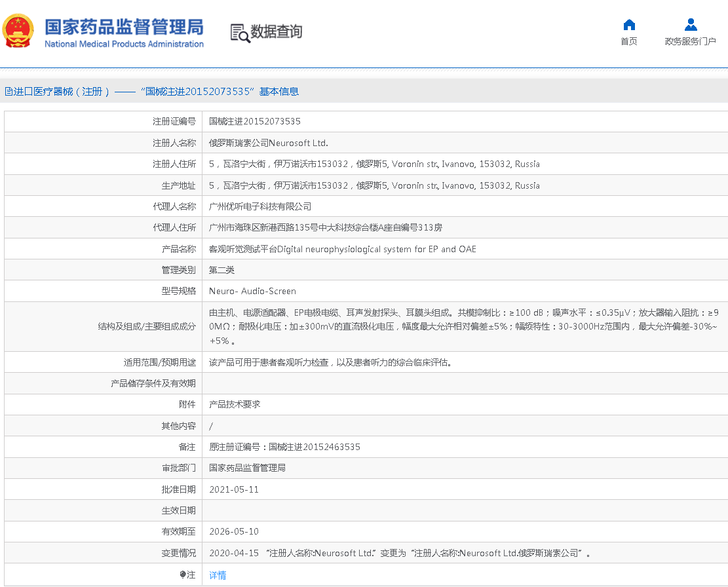Click the 政务服务门户 person icon

coord(691,24)
